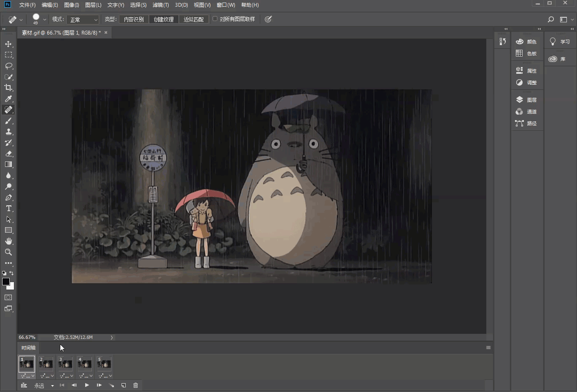Select the Rectangle shape tool
The width and height of the screenshot is (577, 392).
click(8, 230)
